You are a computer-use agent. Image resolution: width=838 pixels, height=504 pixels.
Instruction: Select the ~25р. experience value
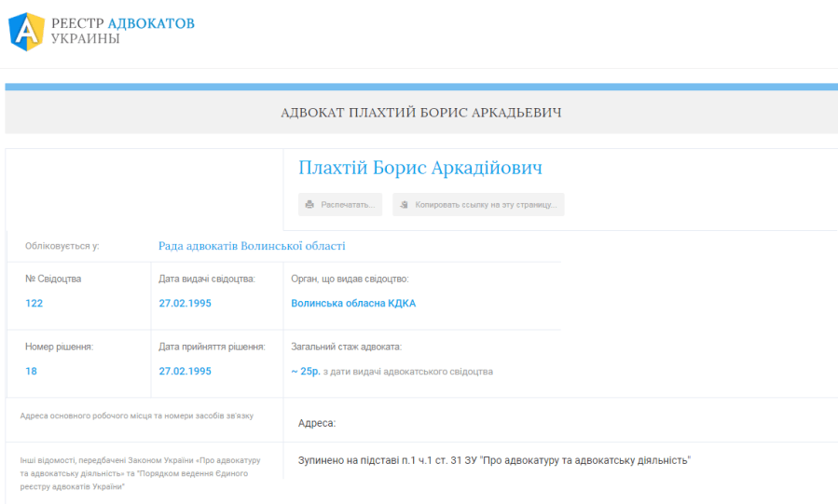click(x=305, y=371)
